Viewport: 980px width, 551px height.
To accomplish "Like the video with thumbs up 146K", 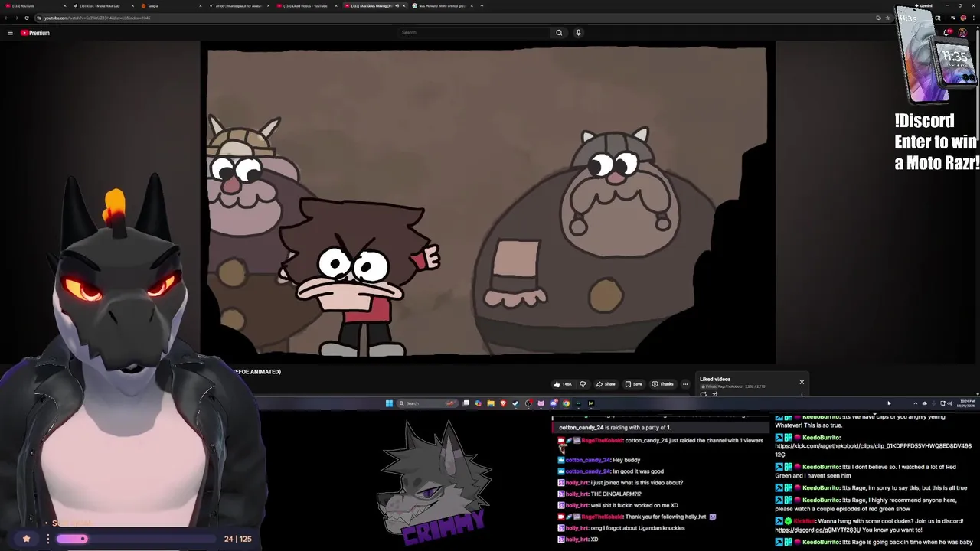I will [563, 384].
